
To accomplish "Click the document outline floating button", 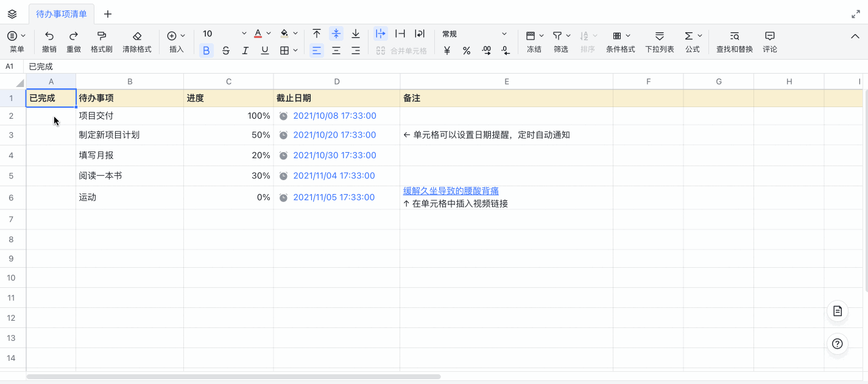I will tap(838, 311).
